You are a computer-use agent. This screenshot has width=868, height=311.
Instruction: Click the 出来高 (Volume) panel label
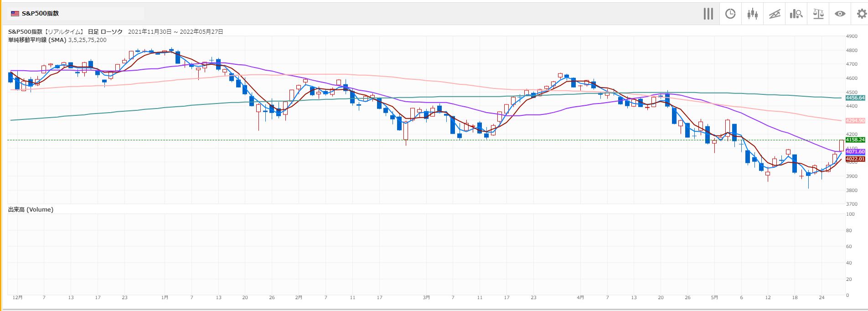(x=31, y=210)
